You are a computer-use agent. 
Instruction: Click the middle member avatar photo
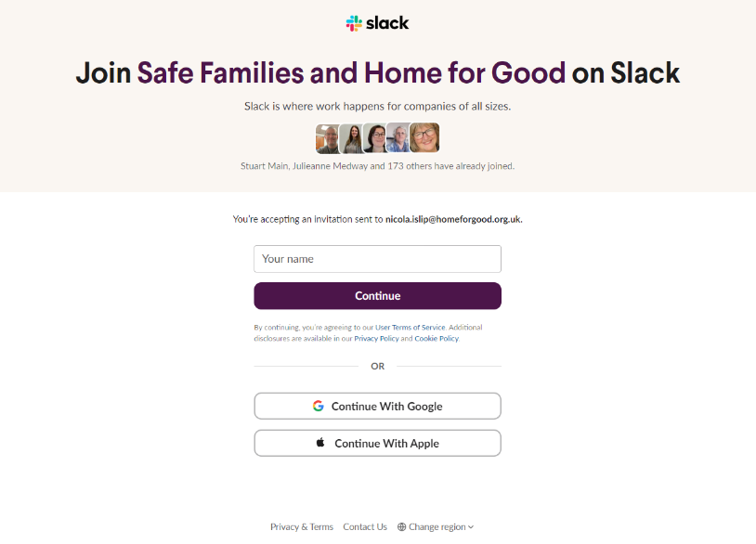click(375, 138)
